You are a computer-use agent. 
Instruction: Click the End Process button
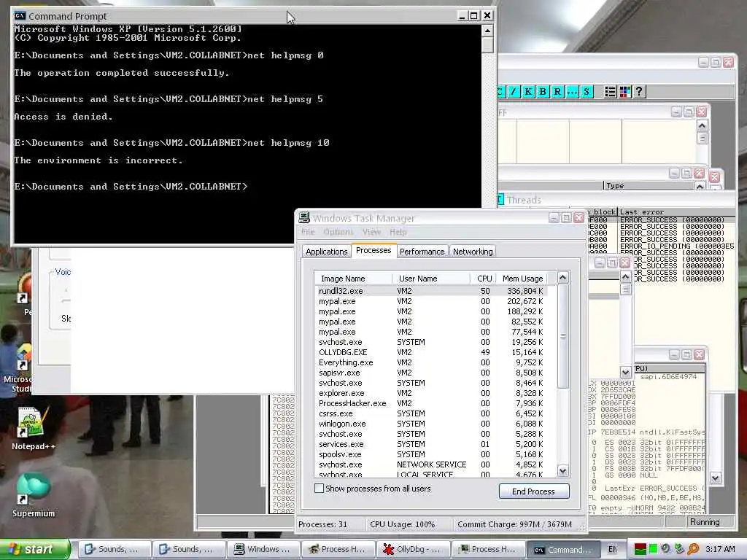533,491
